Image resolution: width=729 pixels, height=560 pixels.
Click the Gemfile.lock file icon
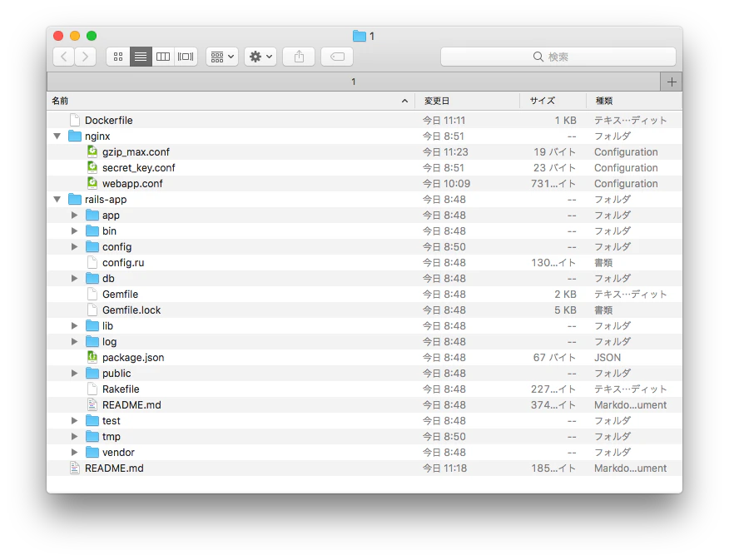92,310
